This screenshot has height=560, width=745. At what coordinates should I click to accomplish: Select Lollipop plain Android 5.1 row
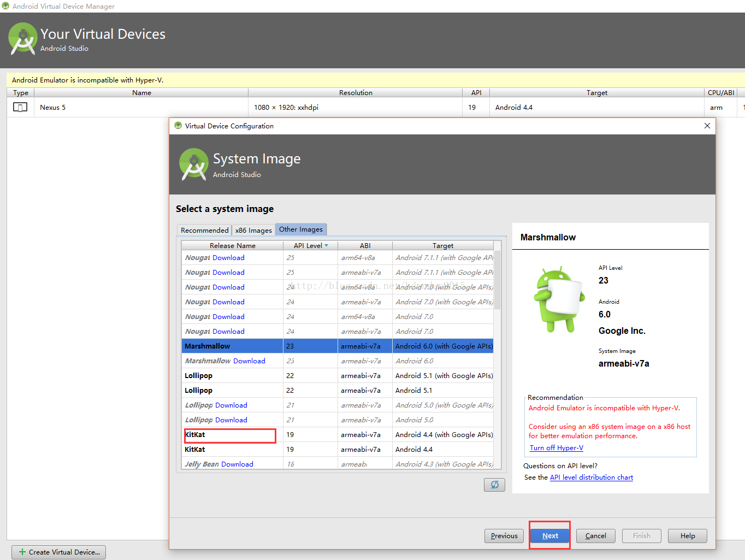pos(338,390)
